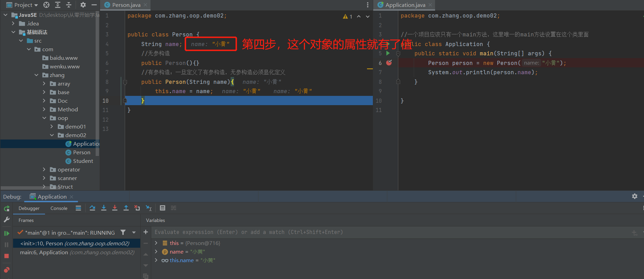This screenshot has height=279, width=644.
Task: Open Debug panel settings gear
Action: click(635, 196)
